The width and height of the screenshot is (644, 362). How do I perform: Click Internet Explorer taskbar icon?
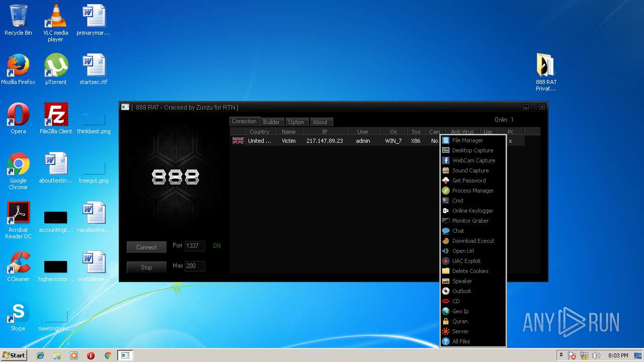click(x=40, y=355)
